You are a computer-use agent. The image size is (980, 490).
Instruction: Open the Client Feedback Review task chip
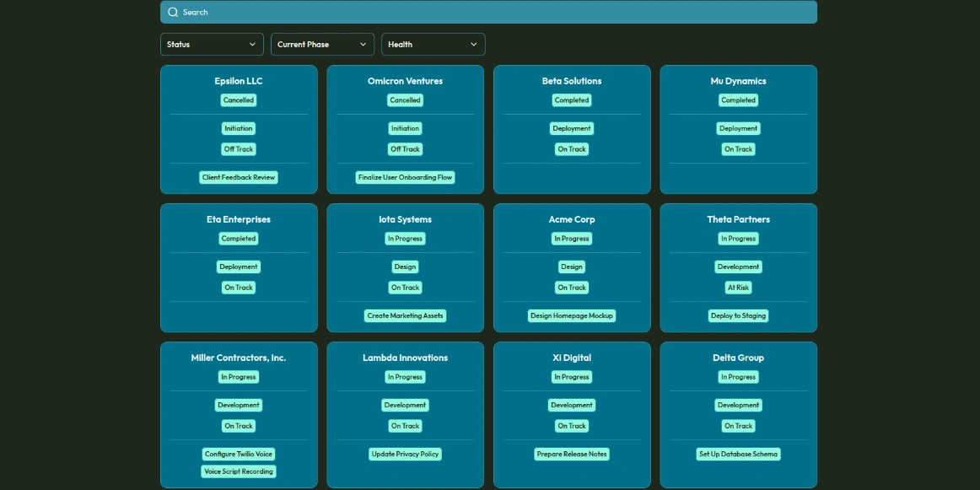click(239, 177)
